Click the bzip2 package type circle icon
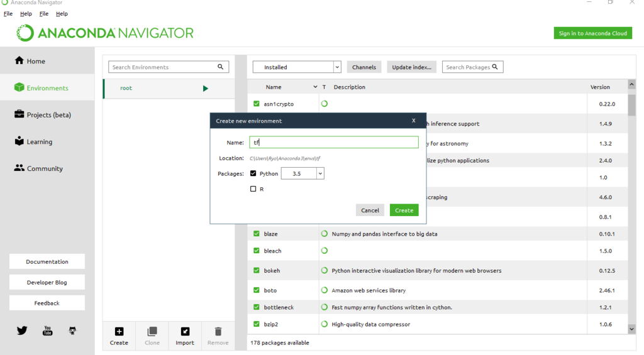 pos(325,324)
